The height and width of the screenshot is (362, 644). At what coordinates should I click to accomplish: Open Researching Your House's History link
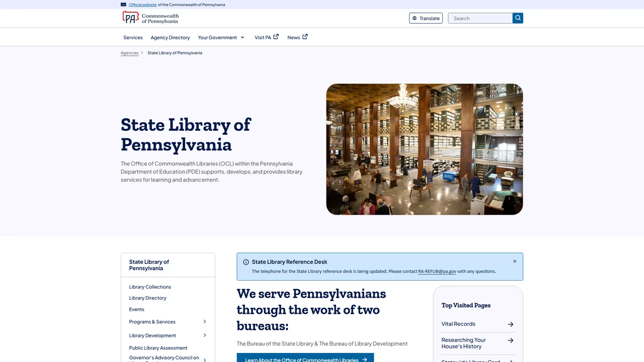(464, 343)
